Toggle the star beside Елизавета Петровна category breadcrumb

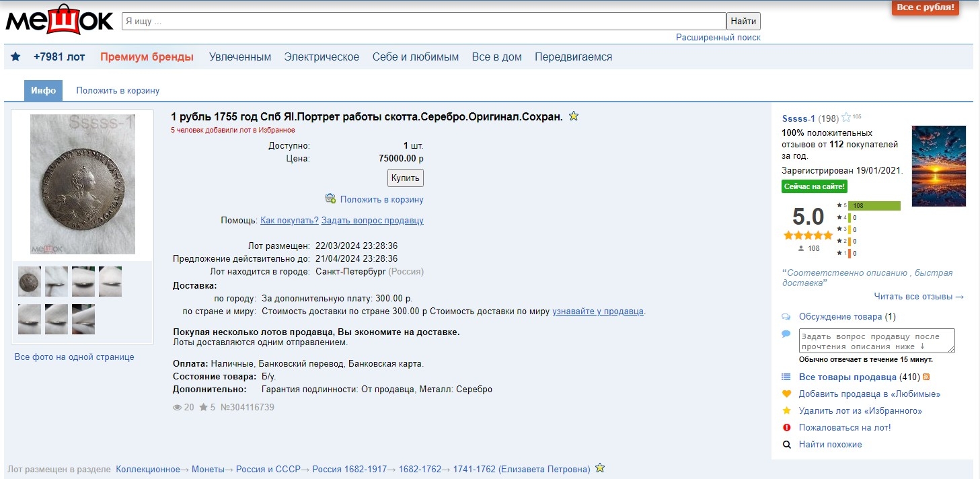[x=600, y=468]
